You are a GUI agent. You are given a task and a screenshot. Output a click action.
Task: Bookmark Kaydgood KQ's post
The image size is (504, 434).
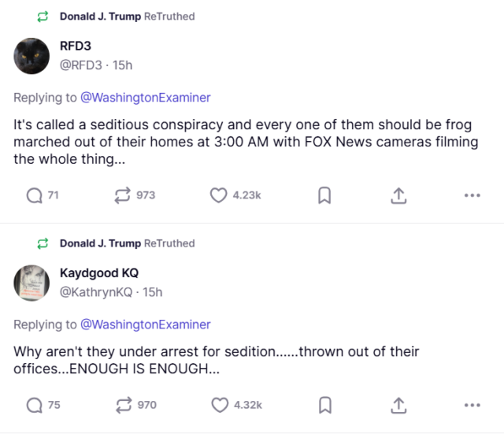pos(324,405)
